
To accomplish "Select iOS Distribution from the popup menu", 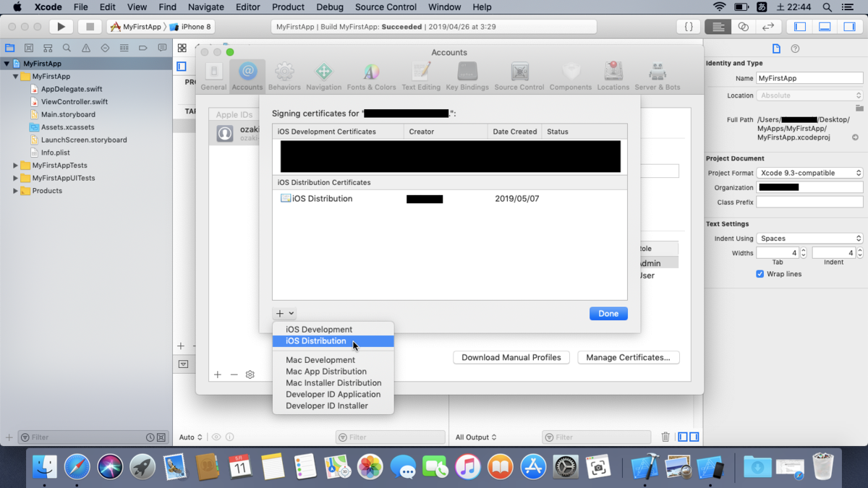I will tap(333, 341).
